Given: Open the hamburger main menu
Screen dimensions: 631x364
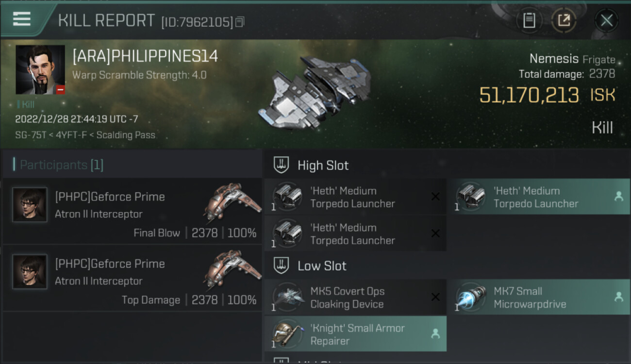Looking at the screenshot, I should [x=22, y=19].
